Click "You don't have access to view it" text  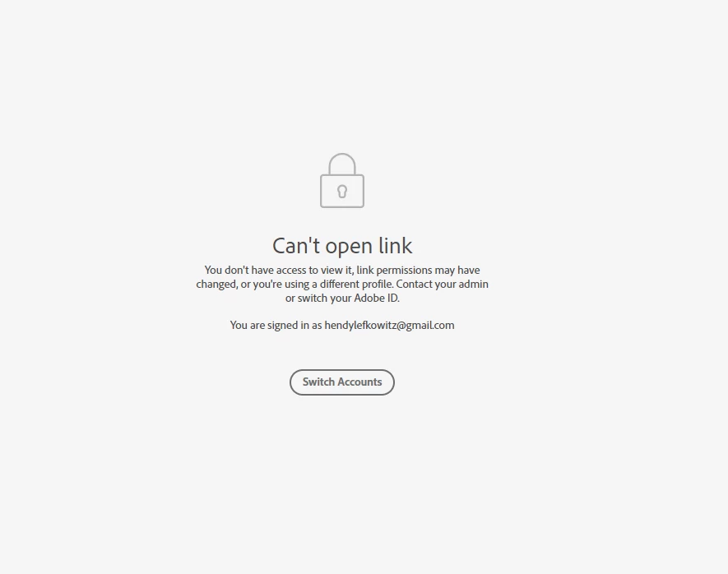(x=279, y=270)
